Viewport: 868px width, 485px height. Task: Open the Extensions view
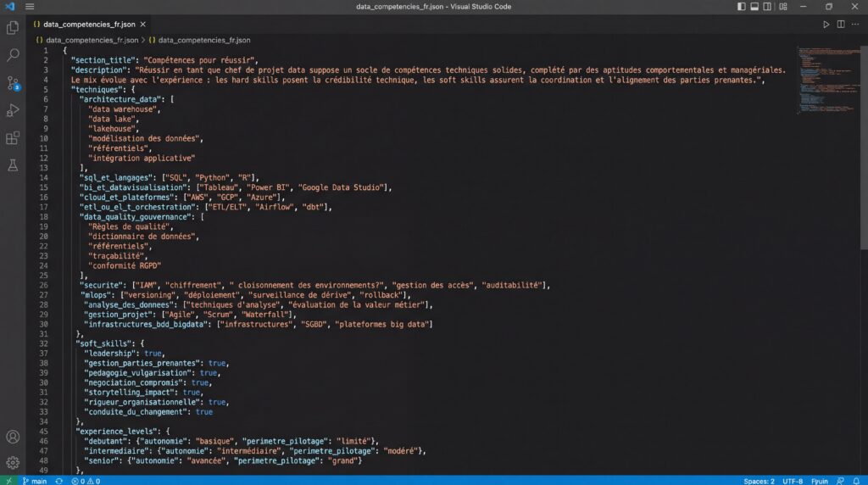[x=13, y=138]
